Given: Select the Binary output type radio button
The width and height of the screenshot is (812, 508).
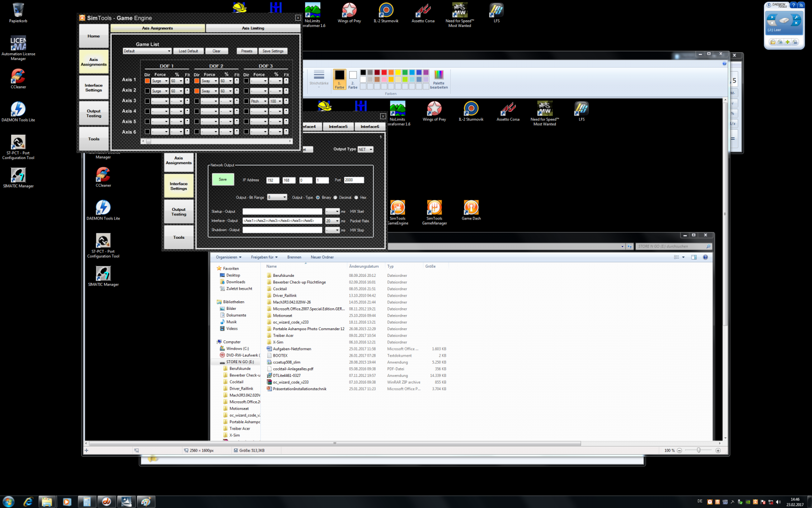Looking at the screenshot, I should pos(318,198).
